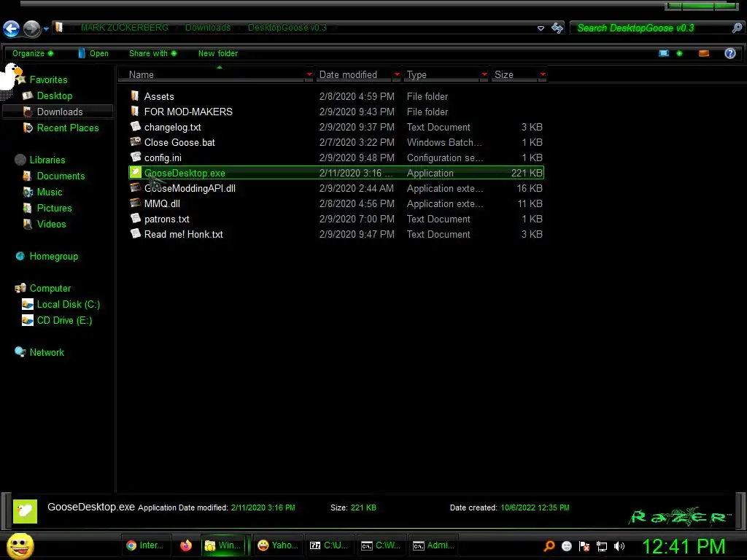Click the Date created value in details pane
This screenshot has height=560, width=747.
[x=535, y=507]
